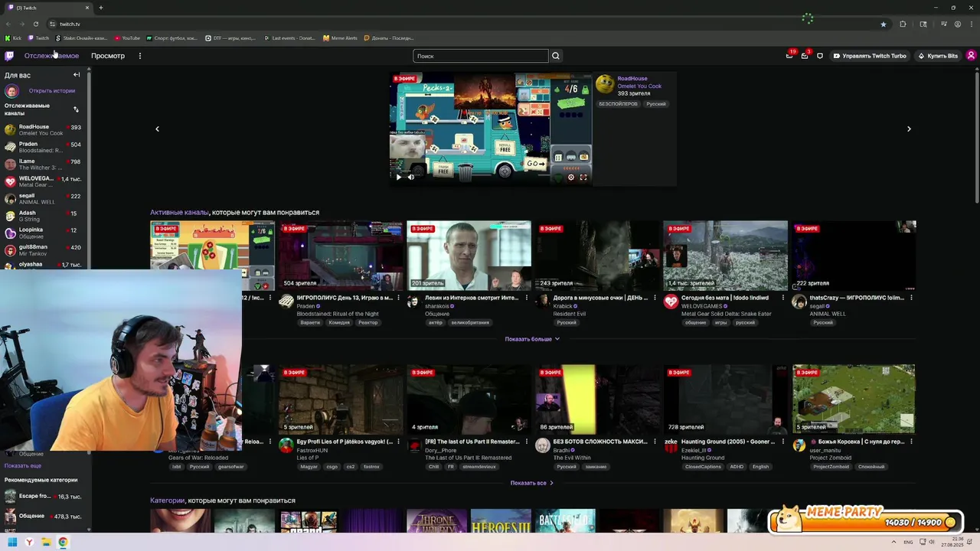This screenshot has width=980, height=551.
Task: Click 'Управлять Twitch Turbo' button
Action: (870, 56)
